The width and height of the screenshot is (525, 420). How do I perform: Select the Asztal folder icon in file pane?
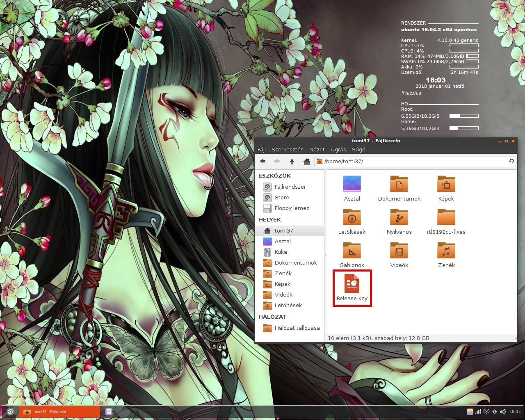click(x=352, y=184)
